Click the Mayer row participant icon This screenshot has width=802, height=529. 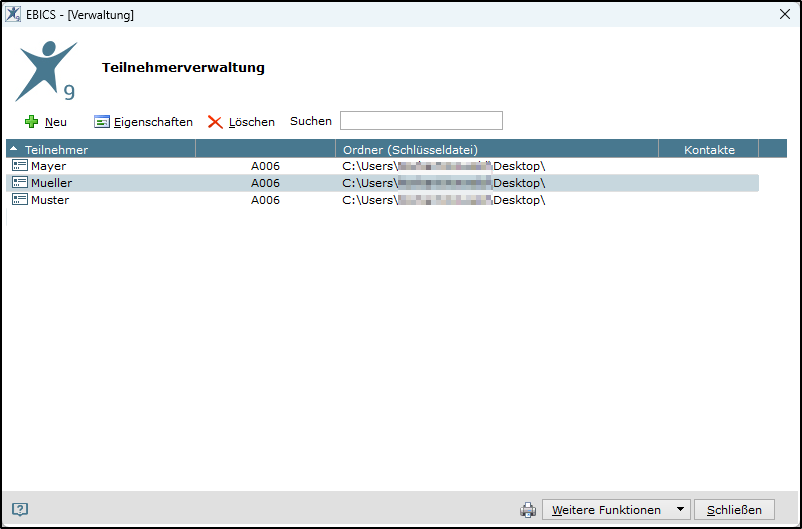coord(20,165)
